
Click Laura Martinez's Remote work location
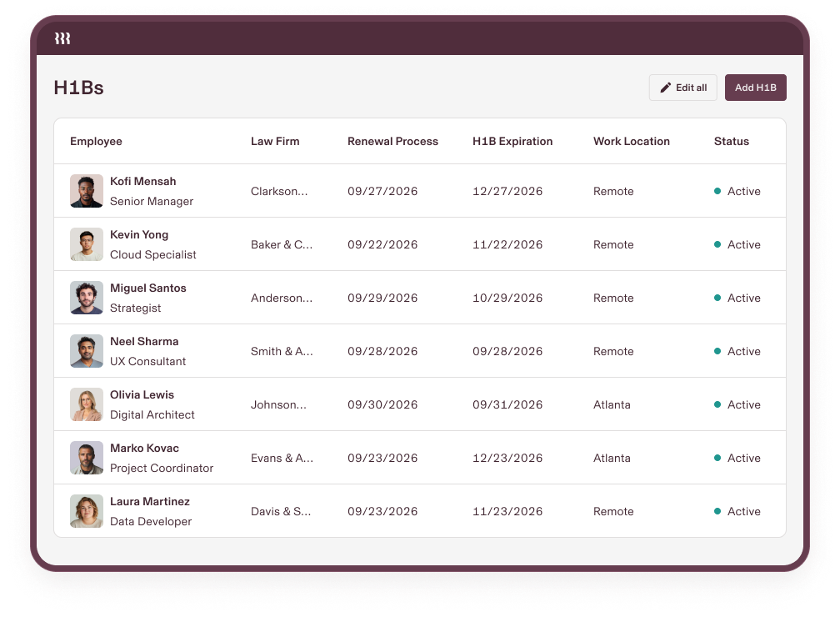pyautogui.click(x=613, y=511)
